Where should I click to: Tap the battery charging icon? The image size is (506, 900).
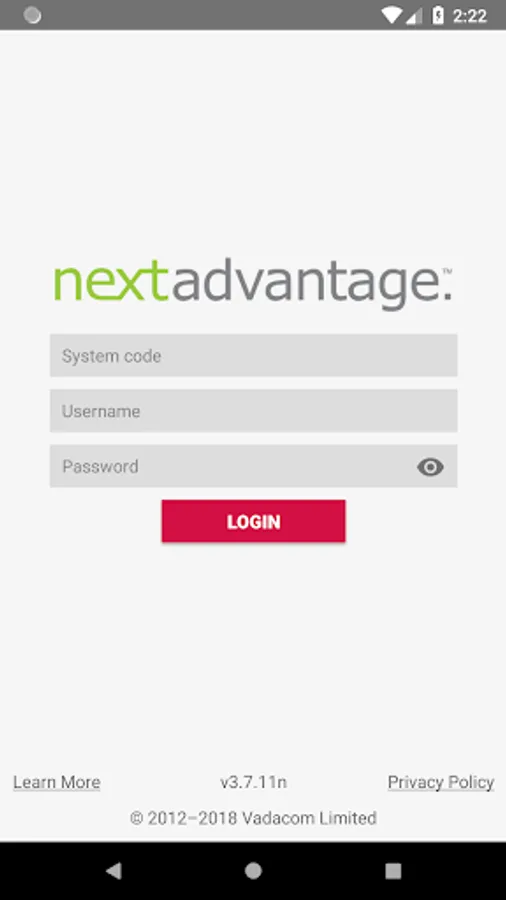point(438,15)
